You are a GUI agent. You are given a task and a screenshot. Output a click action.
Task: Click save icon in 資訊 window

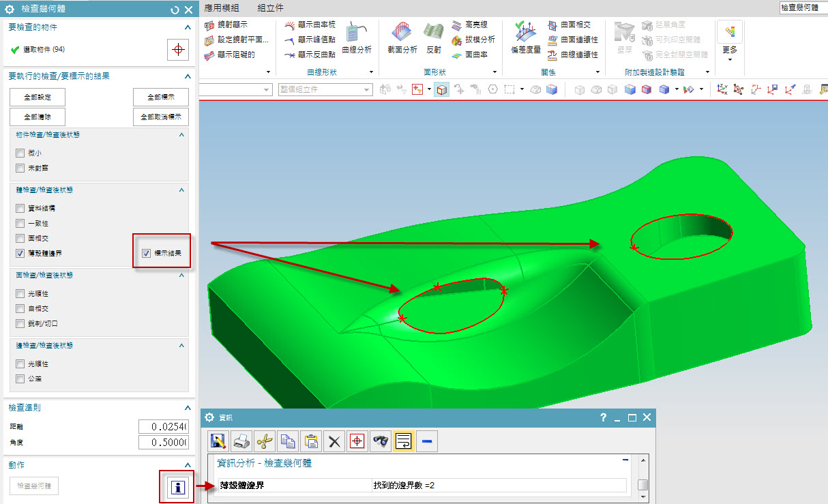pos(219,441)
